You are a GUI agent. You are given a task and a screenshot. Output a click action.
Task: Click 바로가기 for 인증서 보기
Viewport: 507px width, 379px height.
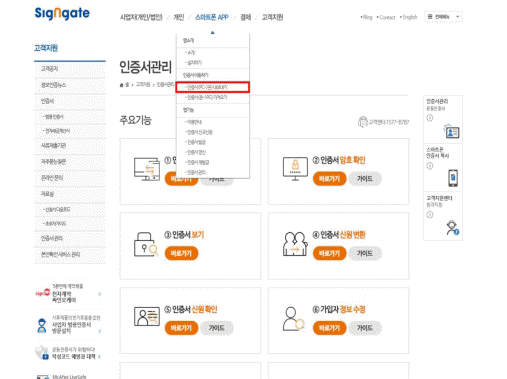click(x=181, y=254)
